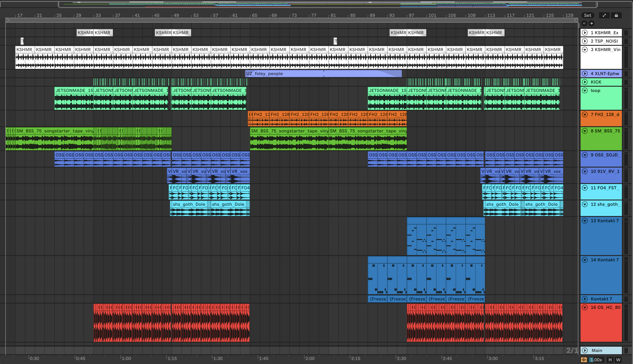Click bar 33 on the beat ruler
Screen dimensions: 633x364
coord(98,15)
